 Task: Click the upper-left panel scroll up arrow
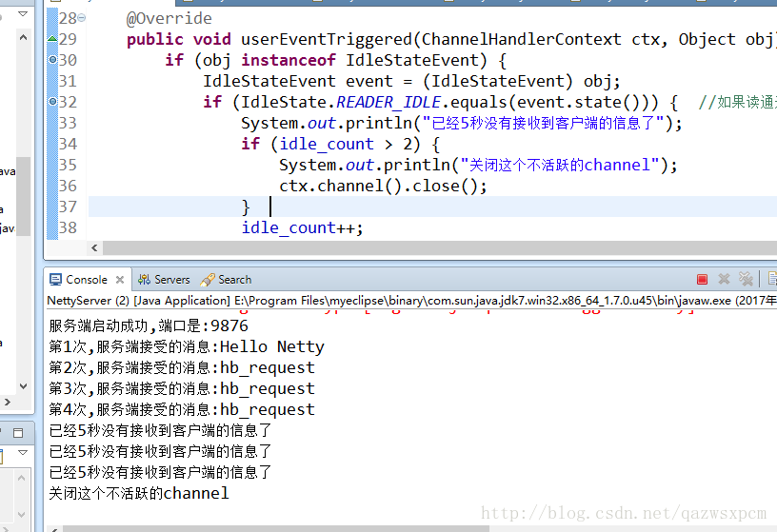[x=23, y=37]
